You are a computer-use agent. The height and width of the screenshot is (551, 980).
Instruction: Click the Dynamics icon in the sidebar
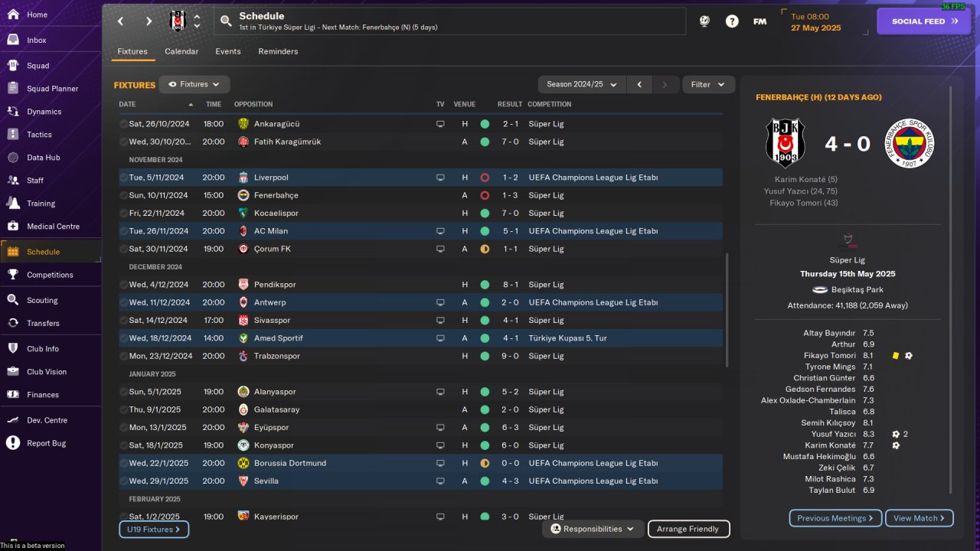[13, 112]
